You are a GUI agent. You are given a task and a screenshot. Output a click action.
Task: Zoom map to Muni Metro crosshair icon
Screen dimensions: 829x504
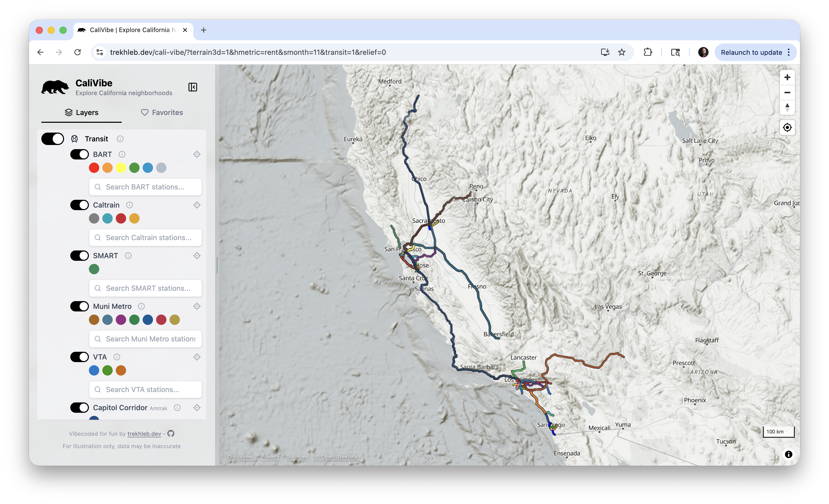point(197,307)
